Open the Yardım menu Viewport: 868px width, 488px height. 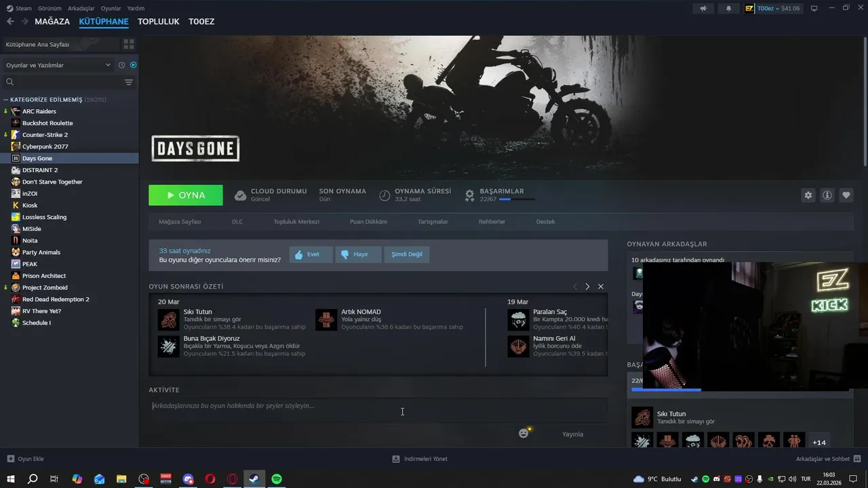[136, 8]
